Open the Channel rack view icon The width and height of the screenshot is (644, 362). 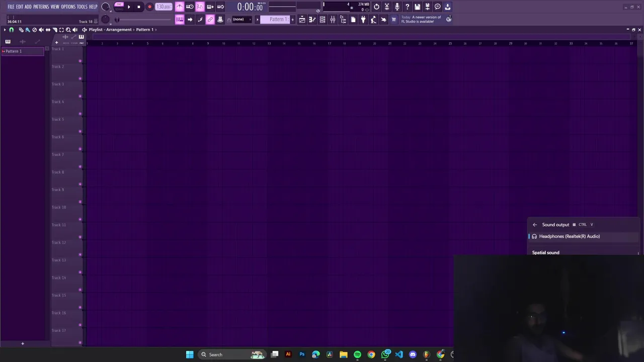323,19
